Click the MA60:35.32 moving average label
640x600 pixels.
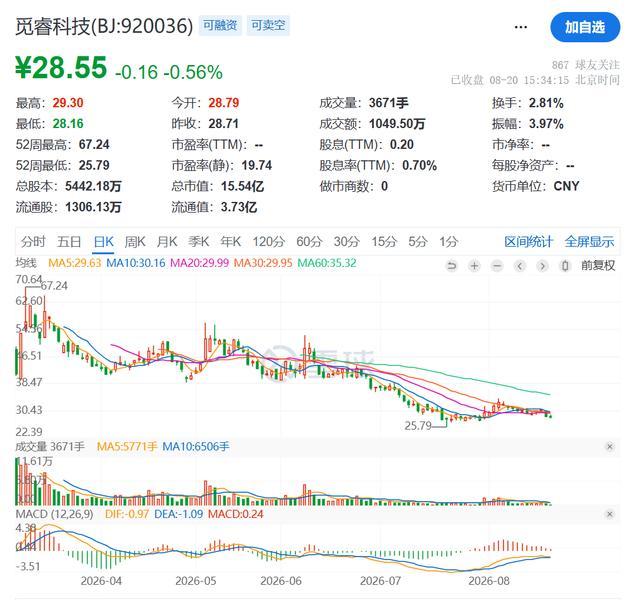pyautogui.click(x=327, y=263)
